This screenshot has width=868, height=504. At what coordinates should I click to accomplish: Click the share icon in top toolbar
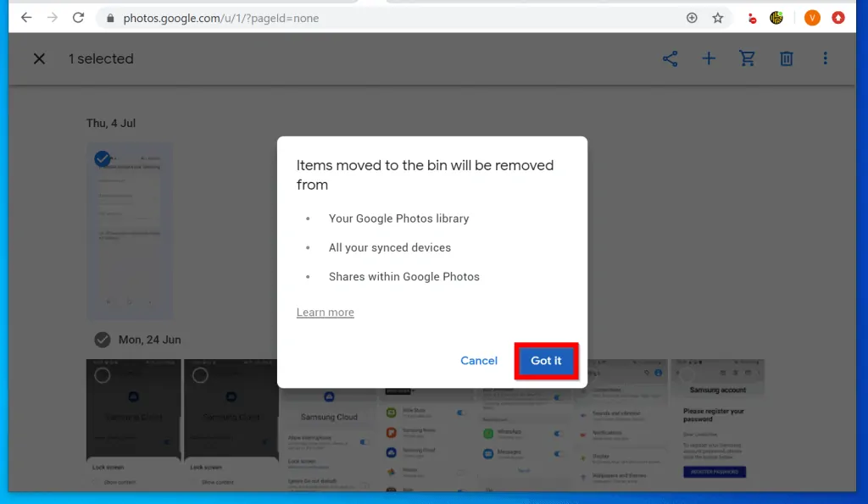670,58
